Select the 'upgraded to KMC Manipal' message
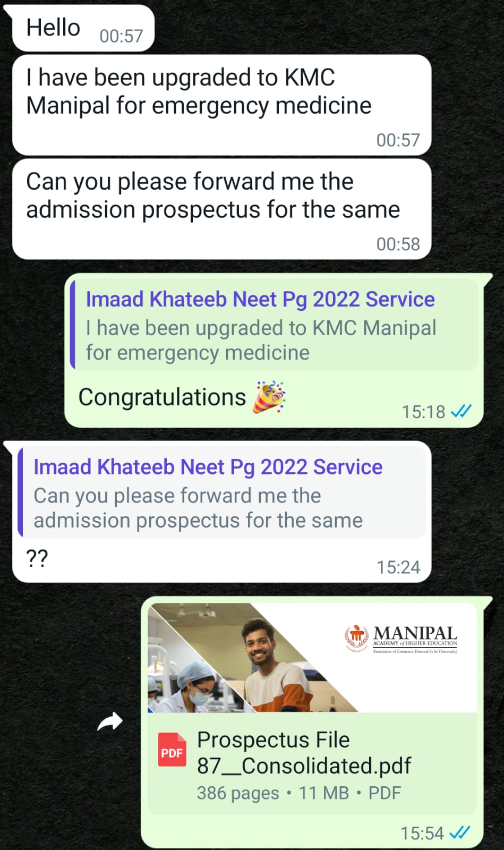This screenshot has height=850, width=504. click(x=221, y=105)
